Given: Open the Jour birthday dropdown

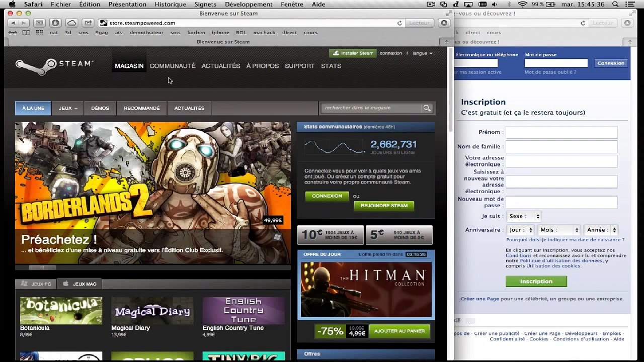Looking at the screenshot, I should pyautogui.click(x=520, y=230).
